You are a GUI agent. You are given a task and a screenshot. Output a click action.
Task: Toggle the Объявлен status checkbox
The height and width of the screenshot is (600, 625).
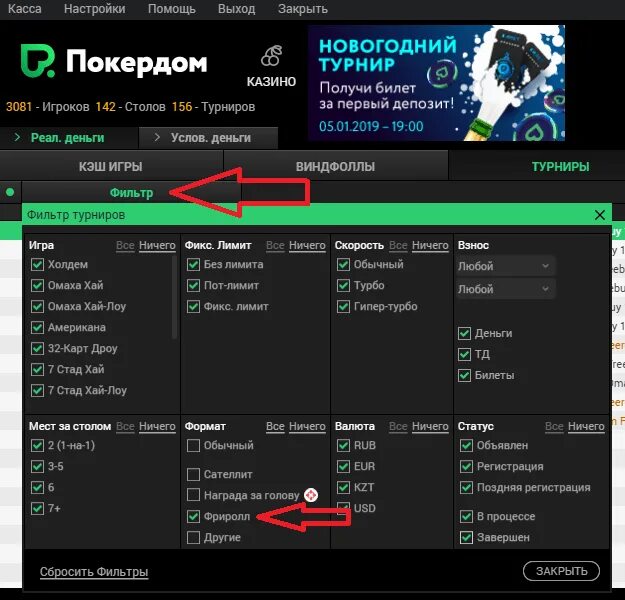[466, 445]
